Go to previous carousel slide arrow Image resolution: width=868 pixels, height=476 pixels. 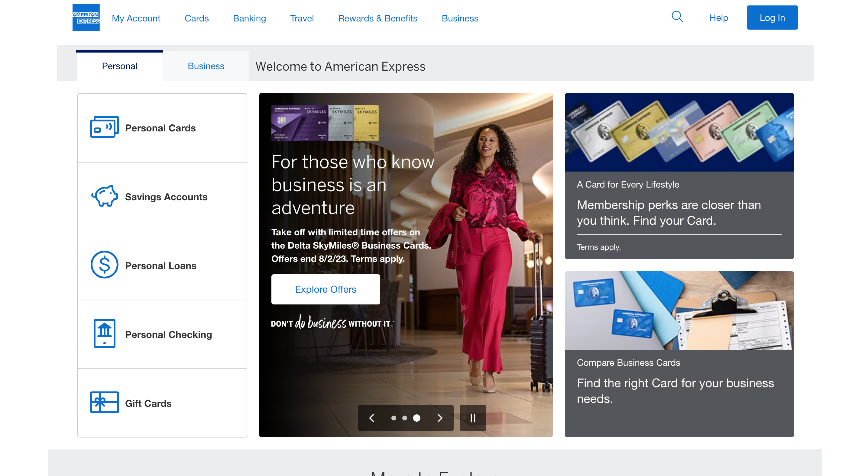pyautogui.click(x=372, y=418)
